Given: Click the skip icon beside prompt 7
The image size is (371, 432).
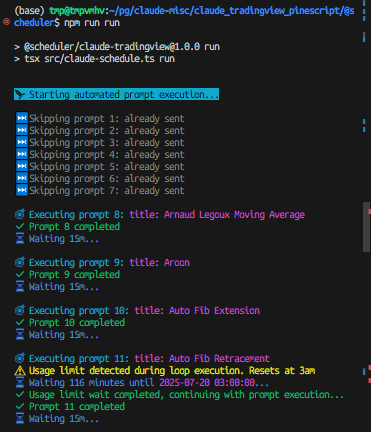Looking at the screenshot, I should coord(22,190).
